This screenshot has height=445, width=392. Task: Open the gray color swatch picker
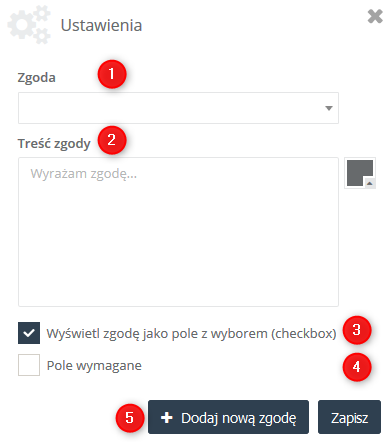(x=360, y=173)
